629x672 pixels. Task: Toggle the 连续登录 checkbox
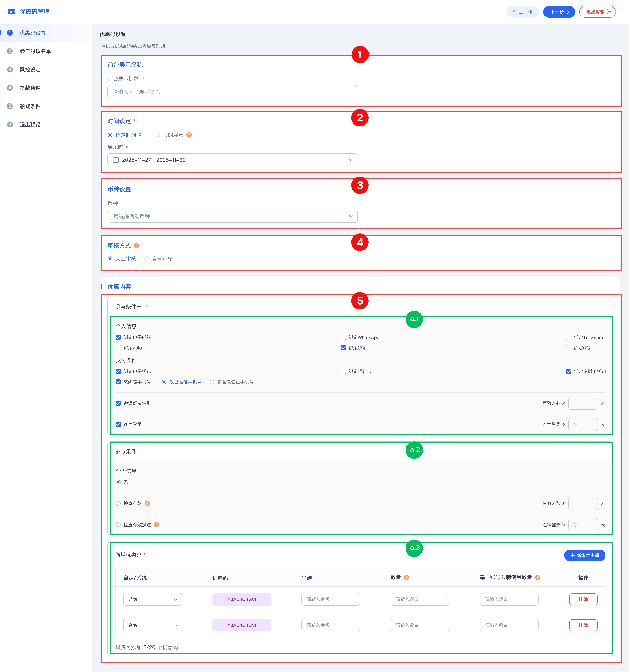point(118,425)
